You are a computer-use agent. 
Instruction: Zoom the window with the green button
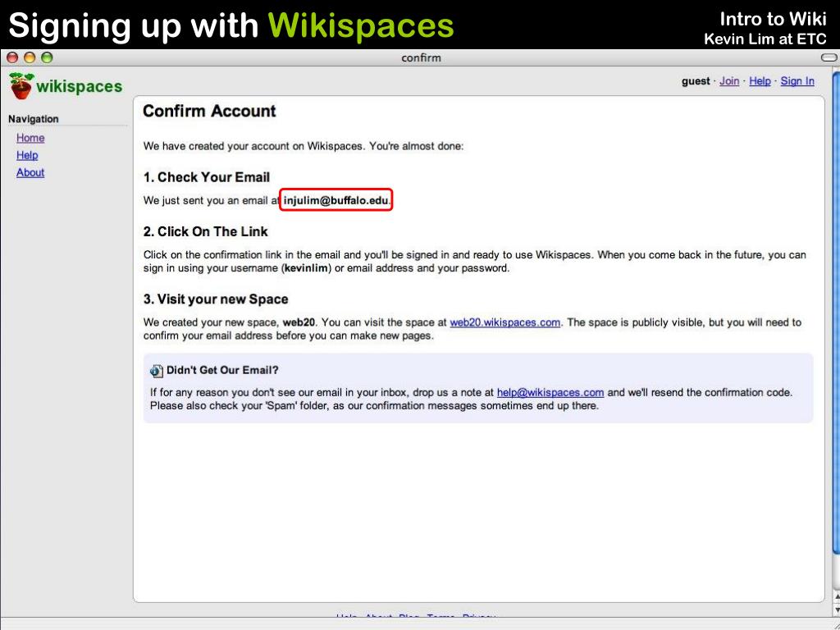47,57
